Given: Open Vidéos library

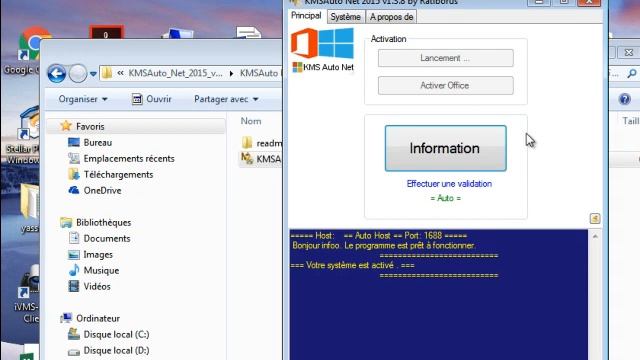Looking at the screenshot, I should coord(97,287).
